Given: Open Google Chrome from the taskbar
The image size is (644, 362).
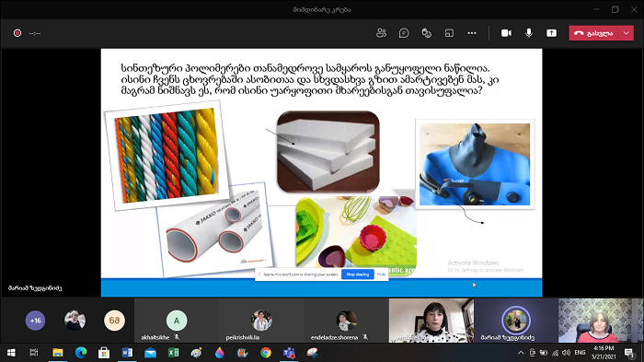Looking at the screenshot, I should [266, 353].
